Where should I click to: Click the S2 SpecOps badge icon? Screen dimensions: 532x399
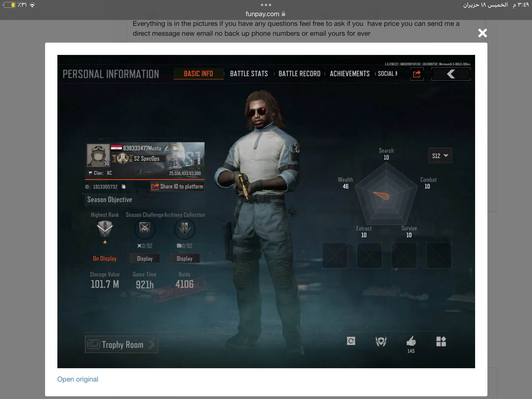tap(123, 158)
